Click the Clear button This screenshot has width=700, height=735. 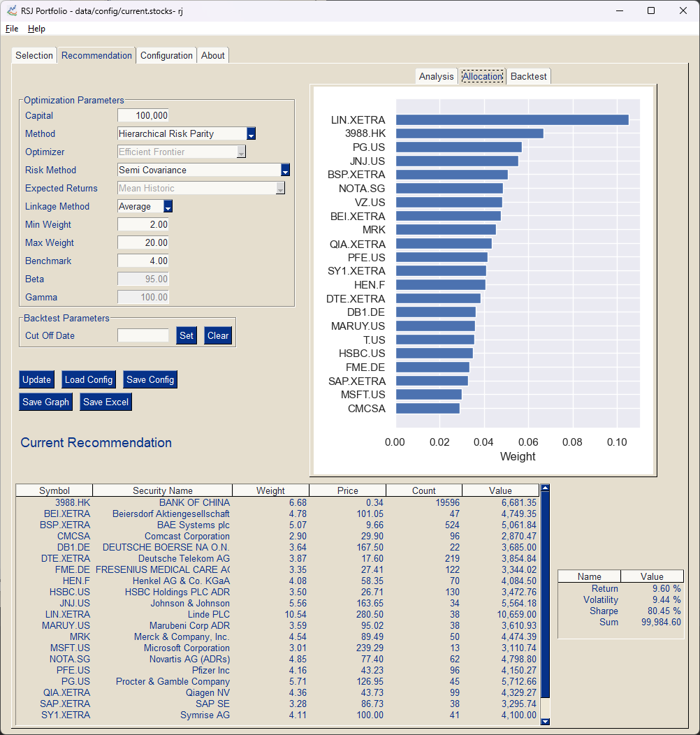point(218,335)
